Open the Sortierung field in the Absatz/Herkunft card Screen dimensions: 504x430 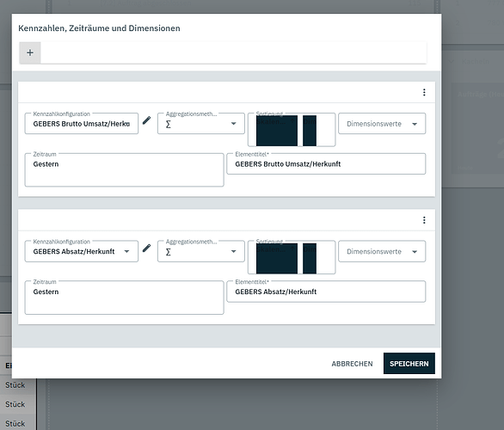(x=292, y=257)
